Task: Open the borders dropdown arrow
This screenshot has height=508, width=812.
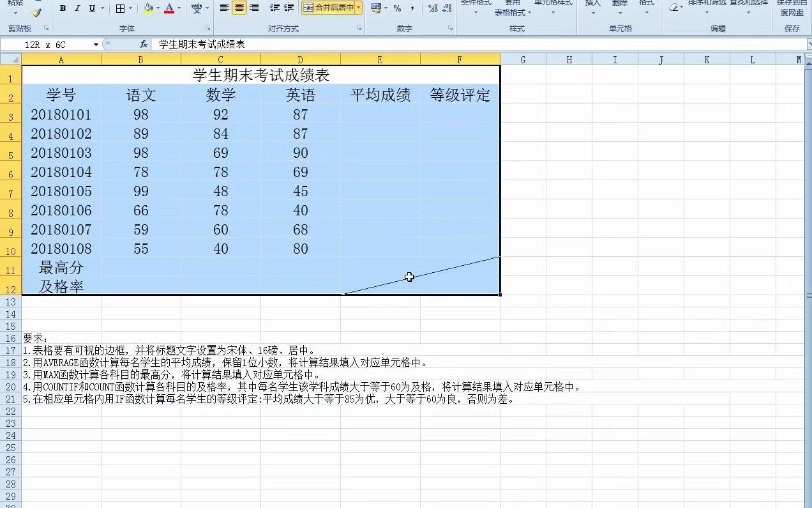Action: (130, 8)
